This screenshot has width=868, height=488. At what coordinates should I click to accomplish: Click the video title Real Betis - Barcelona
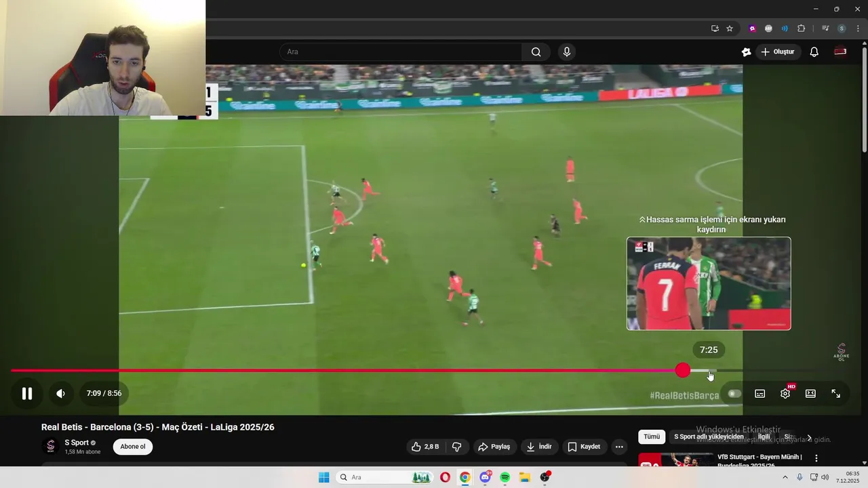pos(158,427)
